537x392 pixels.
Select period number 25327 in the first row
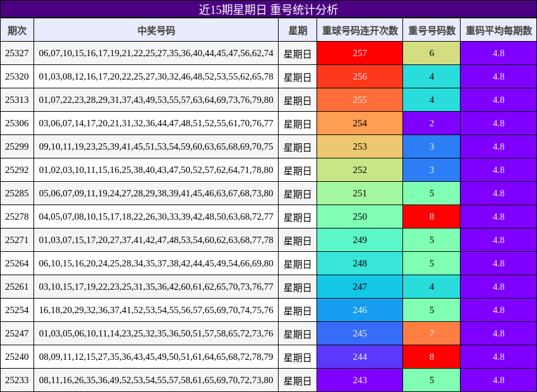coord(17,54)
